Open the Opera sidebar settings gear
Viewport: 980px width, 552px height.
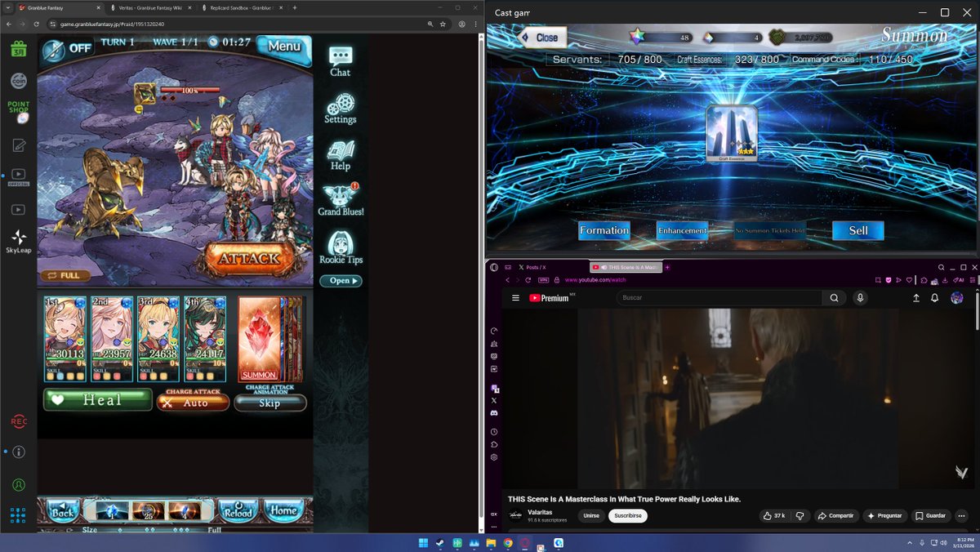click(495, 457)
